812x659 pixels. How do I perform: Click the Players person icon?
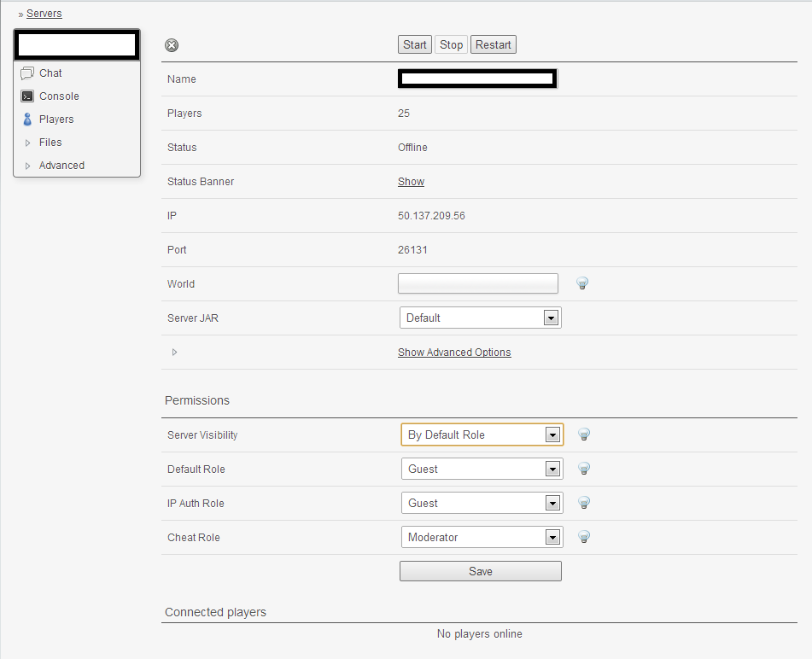point(27,120)
